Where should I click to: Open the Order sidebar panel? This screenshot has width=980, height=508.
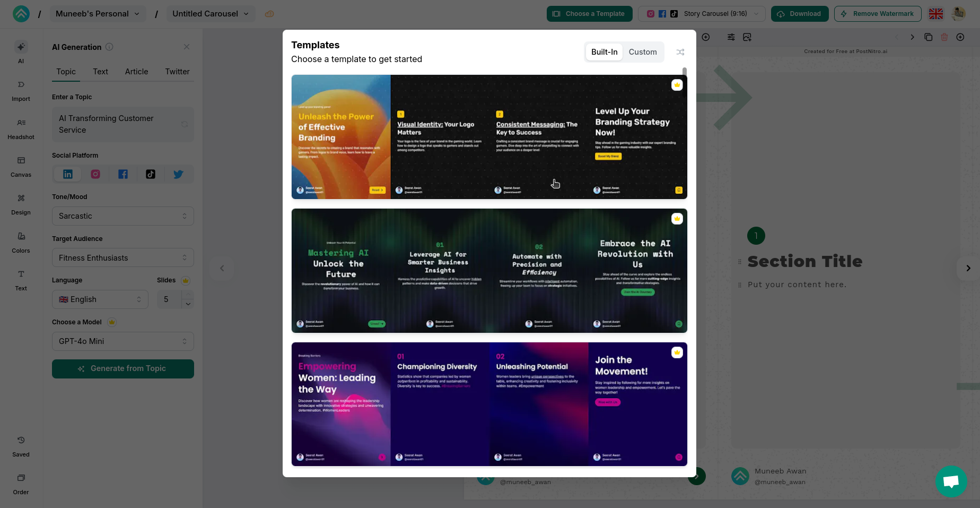point(21,484)
